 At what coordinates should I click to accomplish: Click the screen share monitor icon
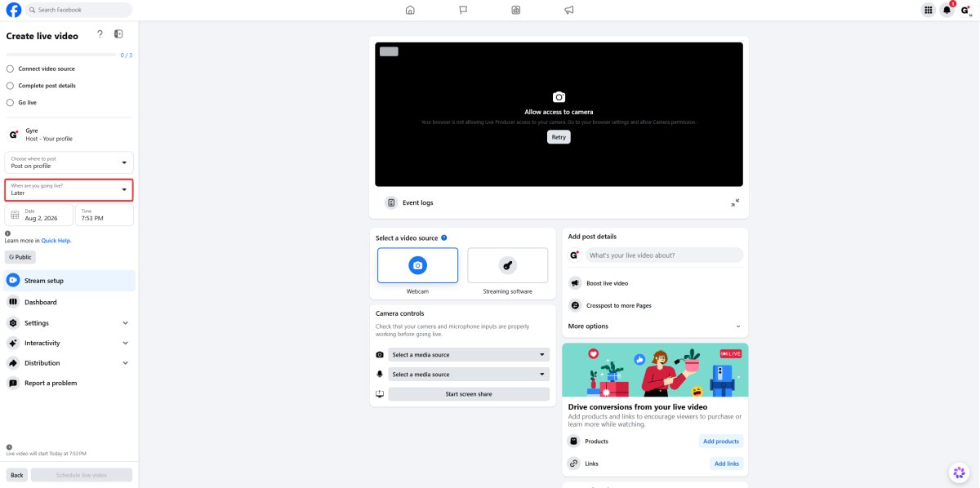(380, 394)
